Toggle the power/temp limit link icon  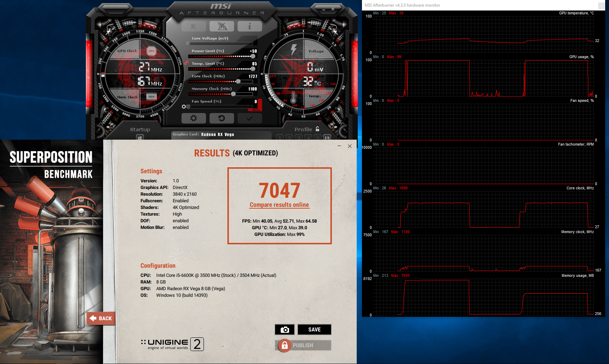pyautogui.click(x=186, y=63)
